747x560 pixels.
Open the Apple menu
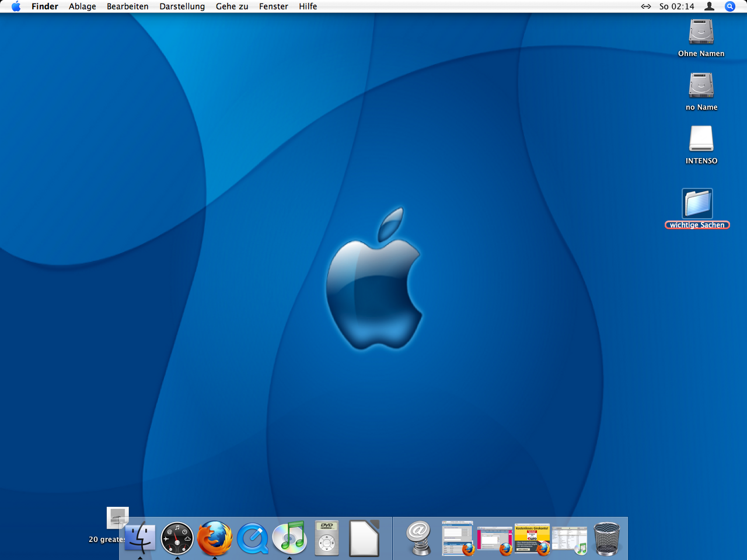click(16, 6)
